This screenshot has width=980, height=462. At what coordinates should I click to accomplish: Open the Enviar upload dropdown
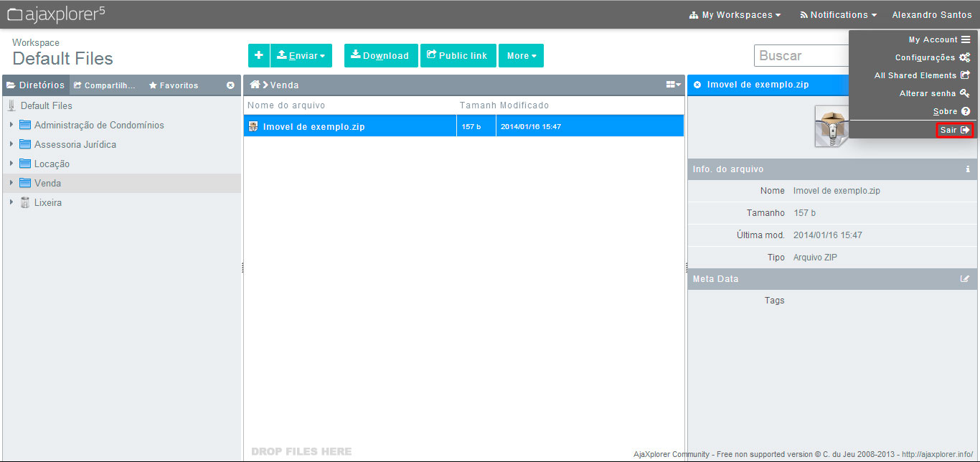click(x=301, y=56)
